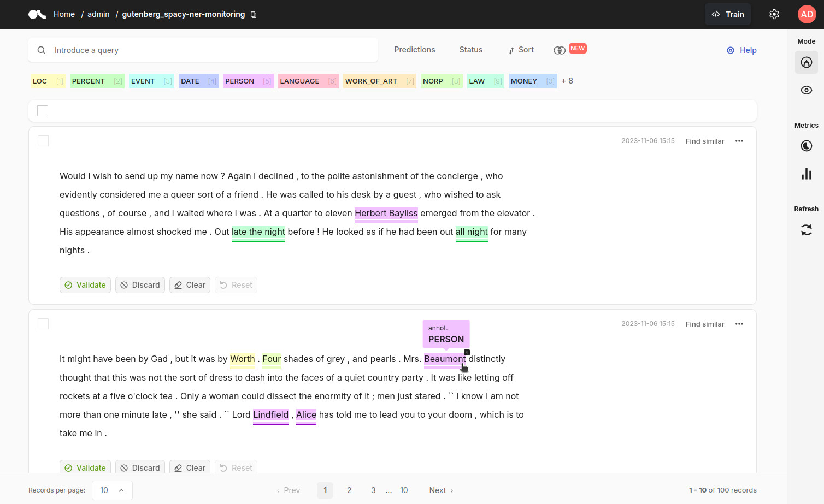Open three-dots menu of Herbert Bayliss record
824x504 pixels.
tap(739, 141)
